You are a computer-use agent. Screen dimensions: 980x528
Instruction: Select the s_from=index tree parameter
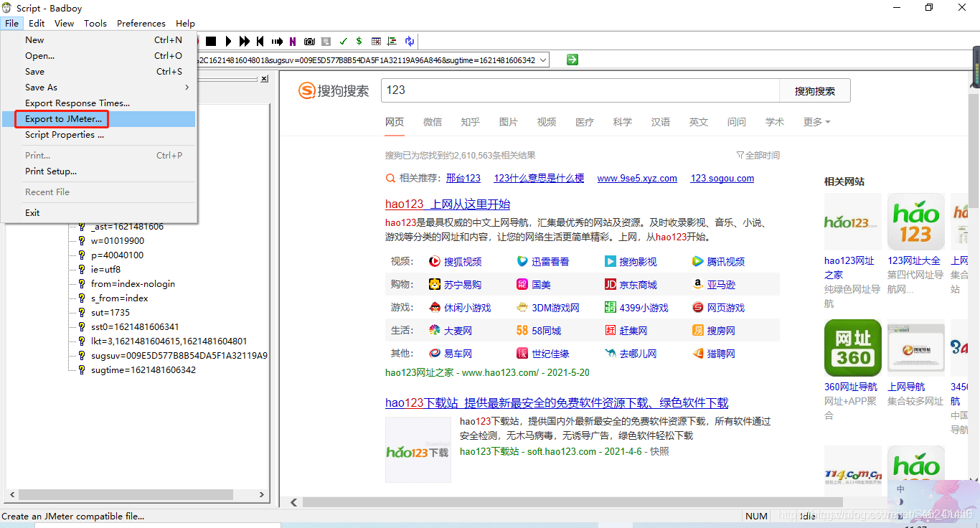click(119, 298)
